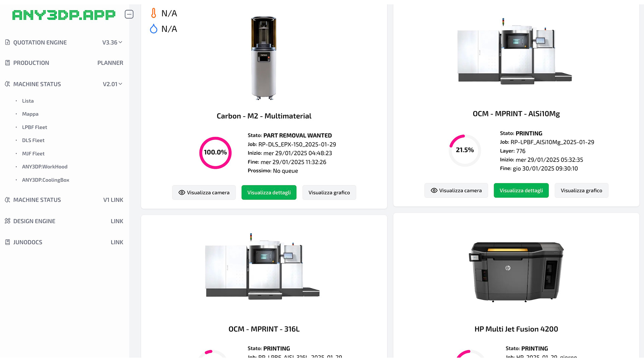Click the Quotation Engine document icon
Screen dimensions: 644x362
tap(7, 42)
